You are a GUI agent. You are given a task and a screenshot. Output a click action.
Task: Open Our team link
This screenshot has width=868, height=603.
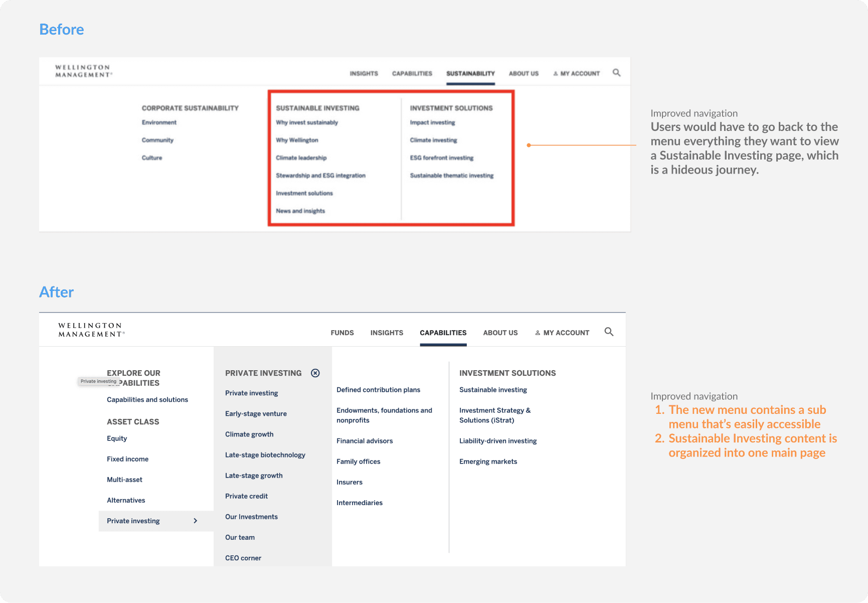point(240,537)
